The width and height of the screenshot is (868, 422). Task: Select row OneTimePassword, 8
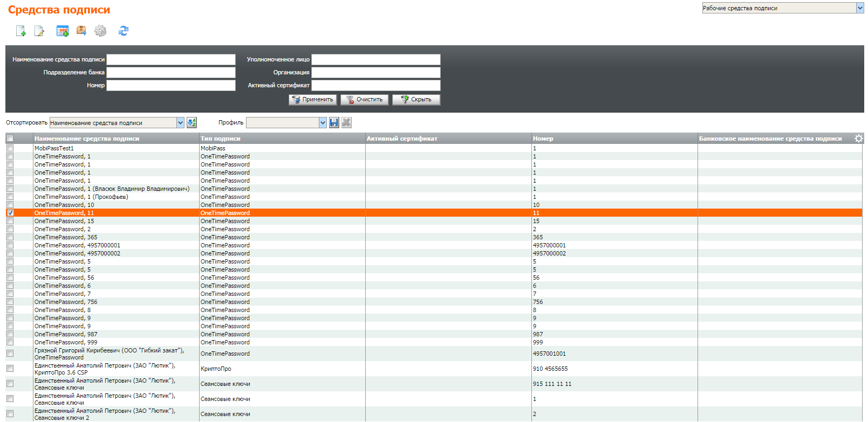tap(434, 310)
